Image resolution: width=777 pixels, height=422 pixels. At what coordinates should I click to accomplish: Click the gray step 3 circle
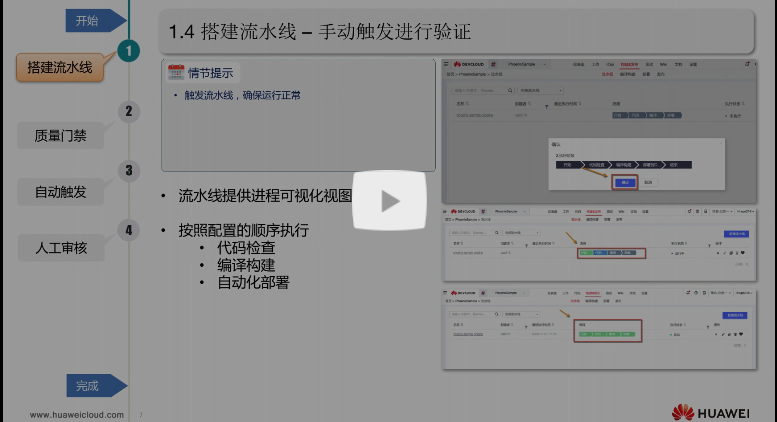point(129,170)
